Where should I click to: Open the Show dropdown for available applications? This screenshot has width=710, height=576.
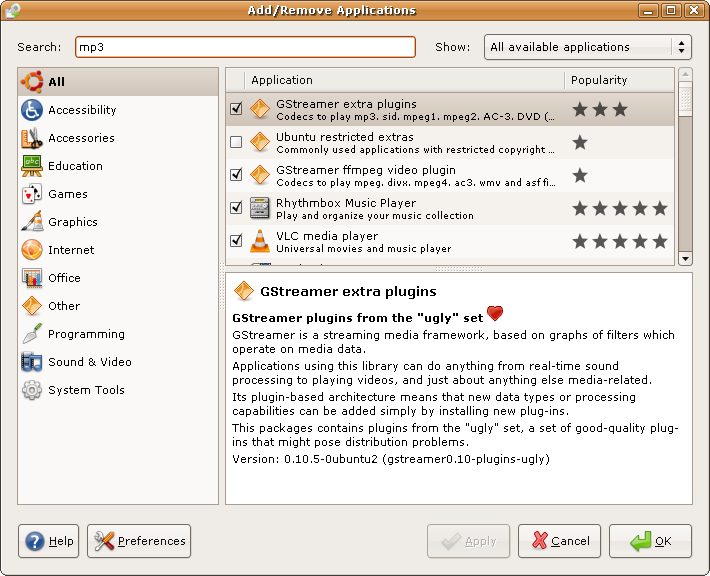pyautogui.click(x=588, y=47)
